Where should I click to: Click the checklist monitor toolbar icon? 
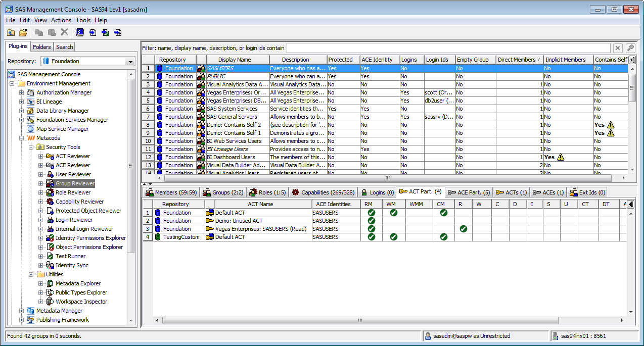80,32
